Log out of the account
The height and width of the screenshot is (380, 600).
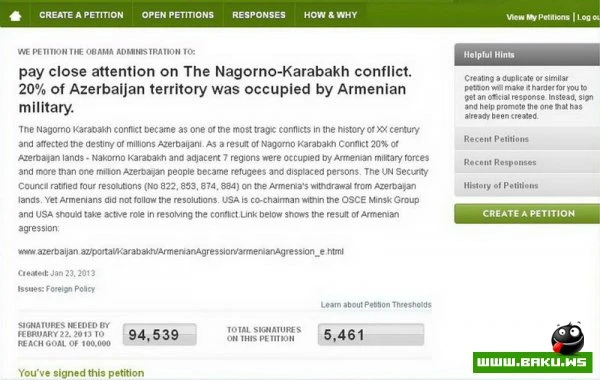[x=588, y=17]
